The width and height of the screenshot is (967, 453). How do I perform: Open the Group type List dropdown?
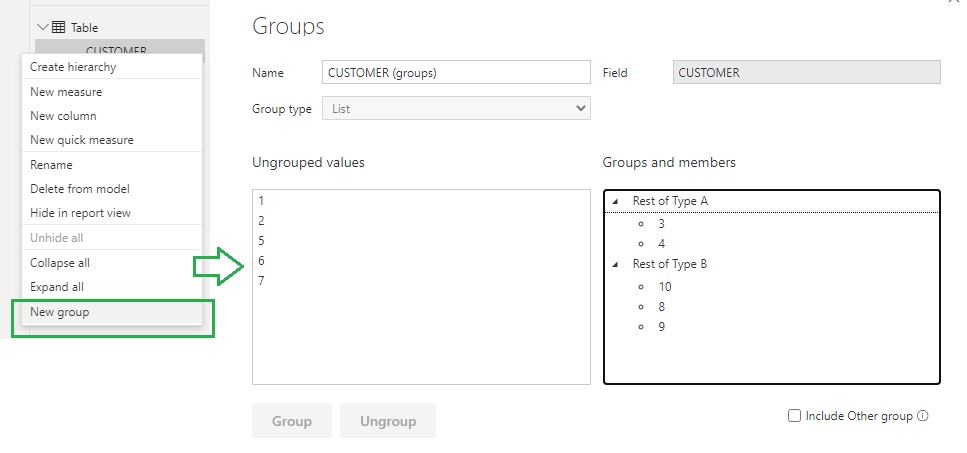coord(456,108)
